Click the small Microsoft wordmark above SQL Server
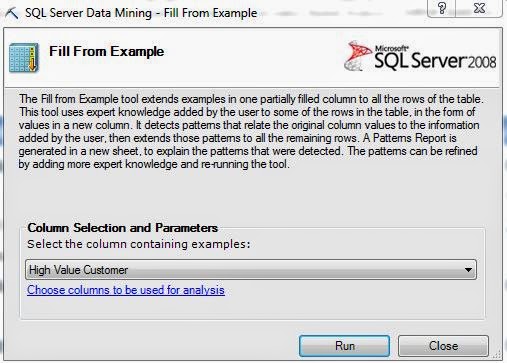The width and height of the screenshot is (507, 363). [392, 49]
